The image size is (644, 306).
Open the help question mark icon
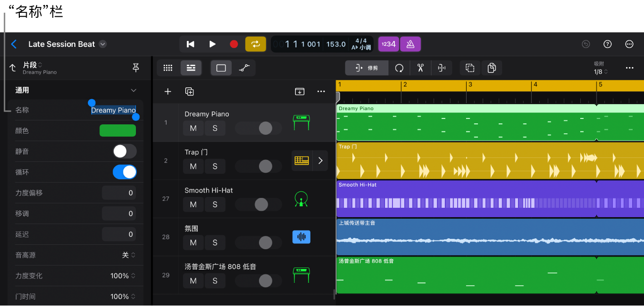coord(608,44)
